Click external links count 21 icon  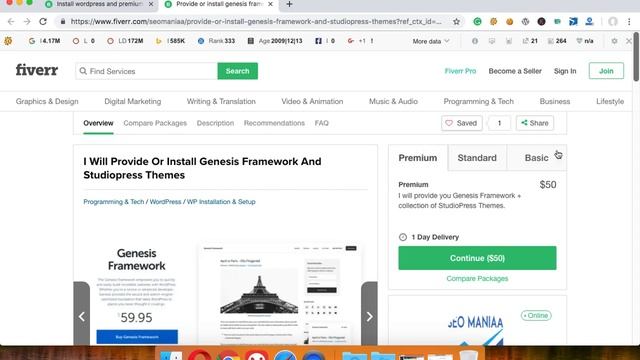click(525, 41)
